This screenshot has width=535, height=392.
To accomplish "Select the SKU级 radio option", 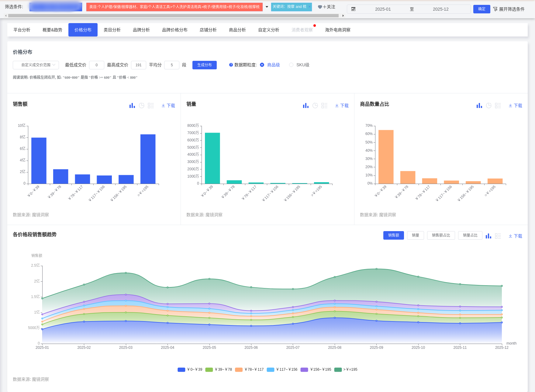I will tap(291, 65).
